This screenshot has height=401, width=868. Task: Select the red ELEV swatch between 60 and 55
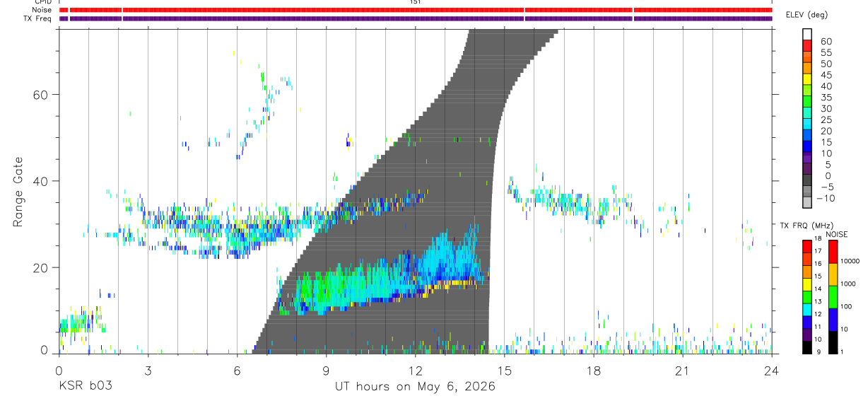[807, 47]
